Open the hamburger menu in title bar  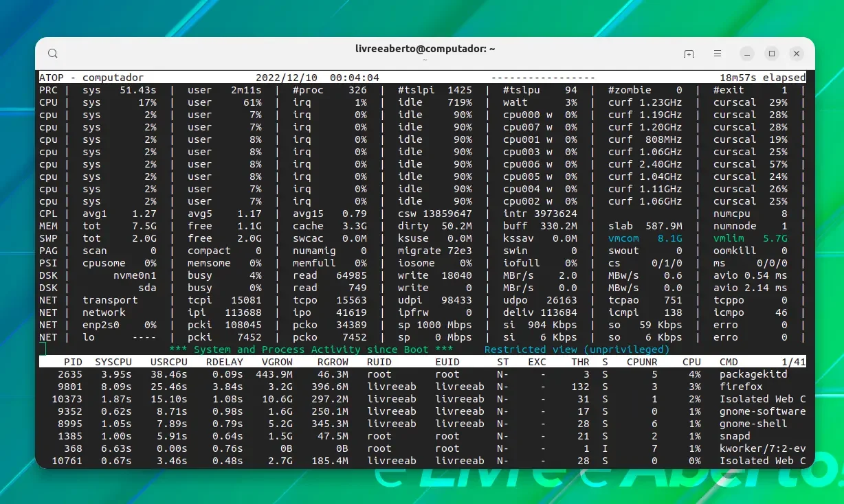click(x=718, y=54)
